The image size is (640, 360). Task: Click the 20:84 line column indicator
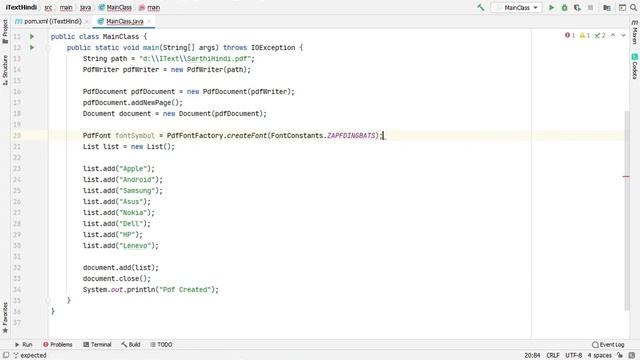pos(532,356)
